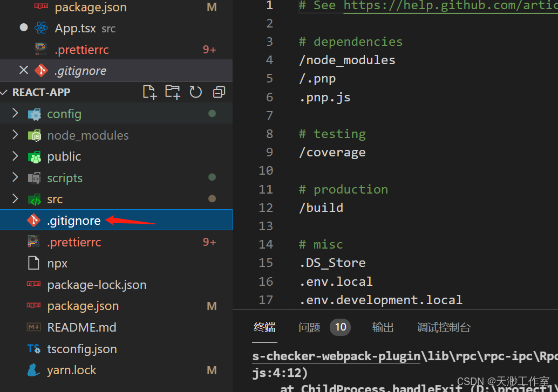This screenshot has height=392, width=558.
Task: Expand the node_modules folder chevron
Action: click(15, 135)
